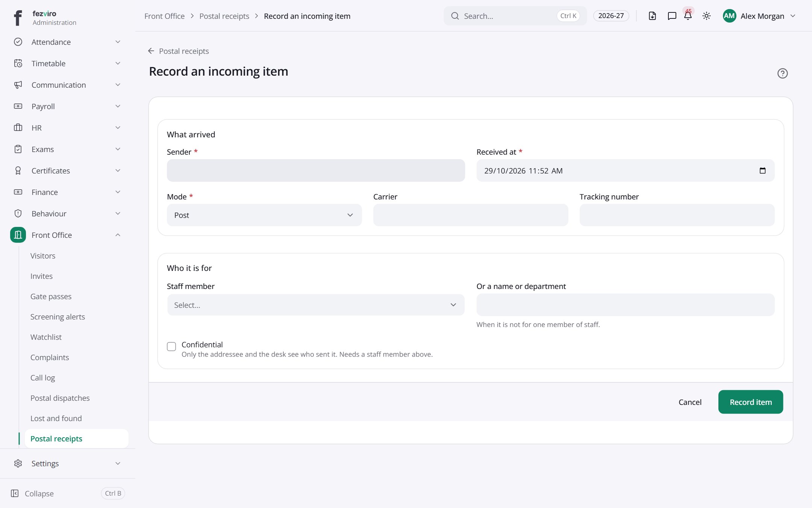Click the search magnifier icon
The image size is (812, 508).
[455, 16]
